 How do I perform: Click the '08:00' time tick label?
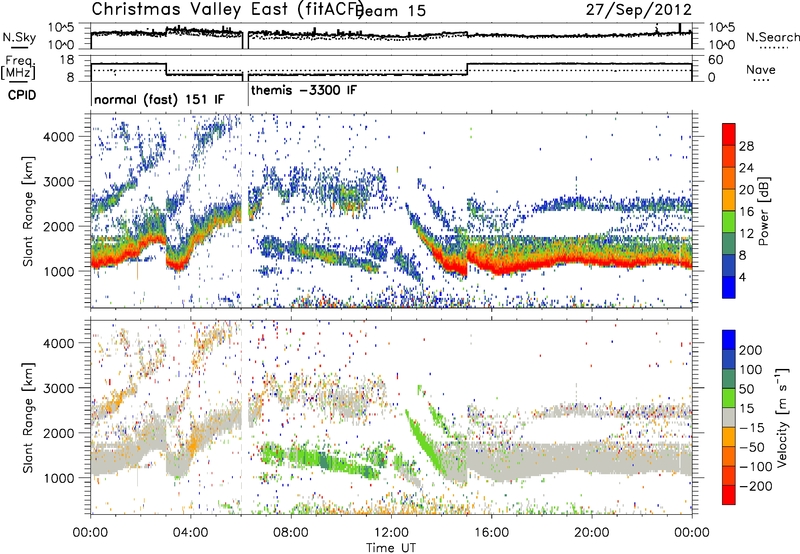(x=291, y=533)
